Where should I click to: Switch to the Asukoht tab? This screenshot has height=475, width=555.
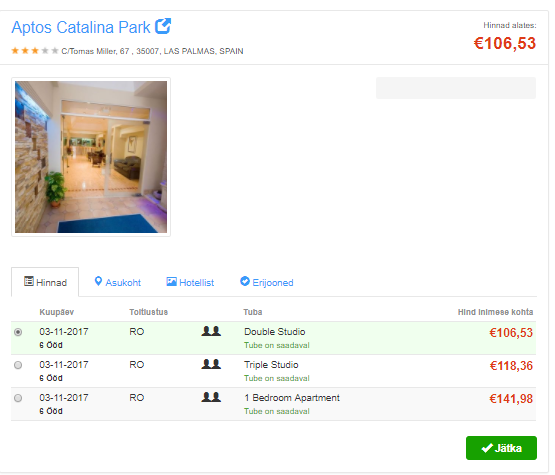[x=118, y=282]
